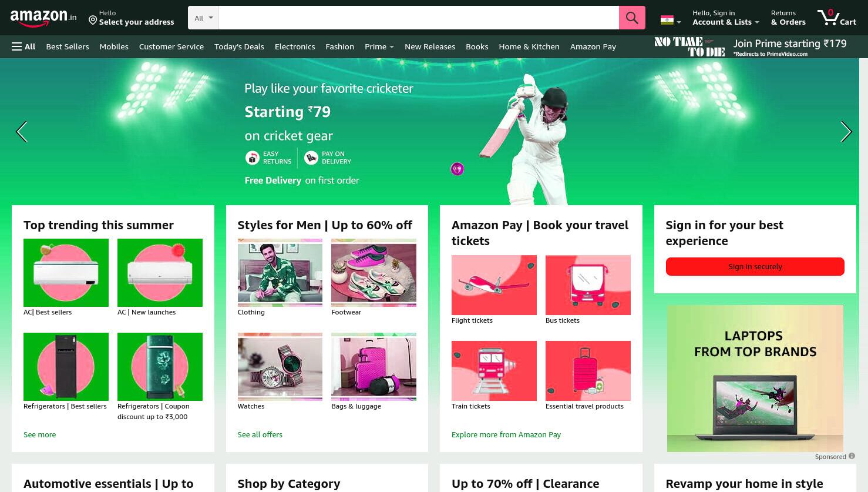Show previous banner with left arrow
868x492 pixels.
[x=22, y=132]
